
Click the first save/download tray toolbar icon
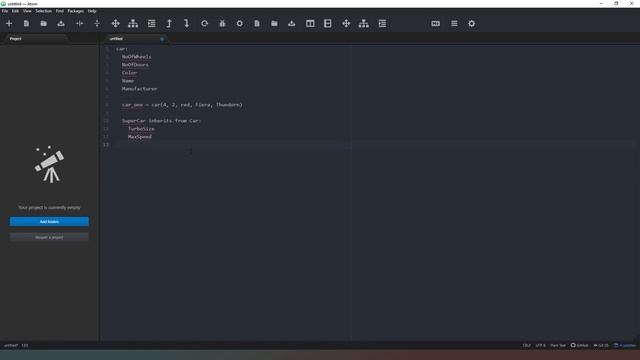[x=61, y=24]
